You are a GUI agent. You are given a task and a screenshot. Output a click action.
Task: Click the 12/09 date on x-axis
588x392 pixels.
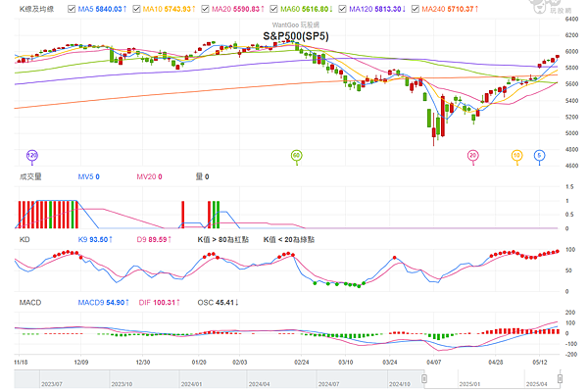point(81,362)
